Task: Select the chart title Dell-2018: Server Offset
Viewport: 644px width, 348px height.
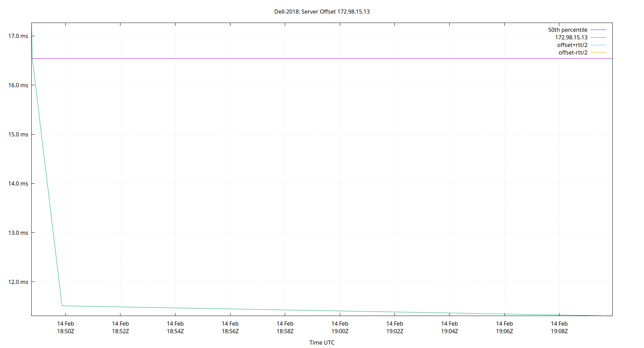Action: pyautogui.click(x=322, y=11)
